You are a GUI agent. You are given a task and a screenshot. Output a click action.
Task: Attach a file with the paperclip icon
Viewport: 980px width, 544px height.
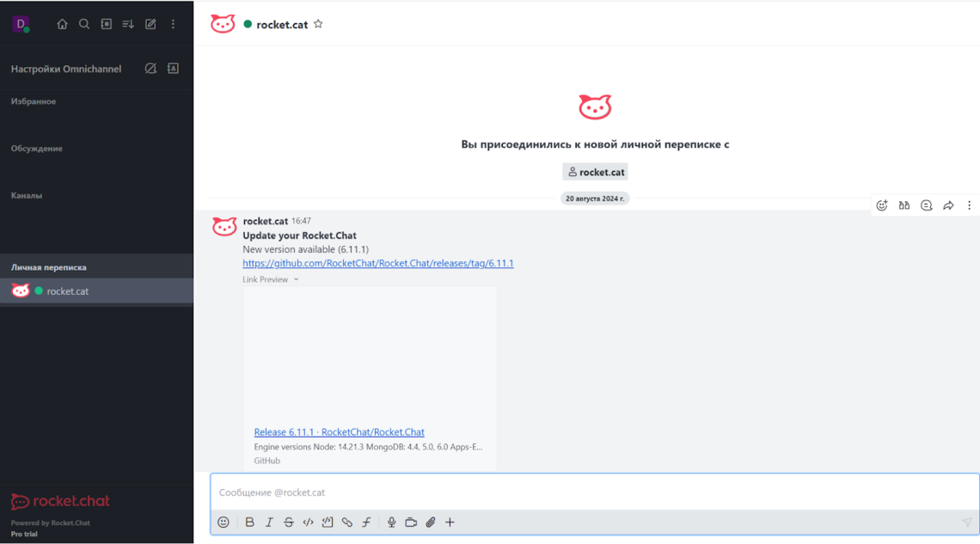(x=431, y=522)
